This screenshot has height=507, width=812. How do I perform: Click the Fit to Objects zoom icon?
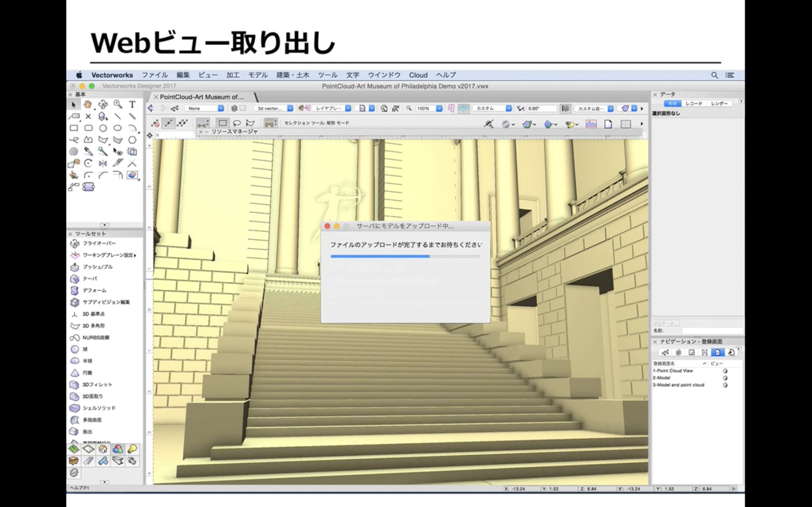pos(395,108)
